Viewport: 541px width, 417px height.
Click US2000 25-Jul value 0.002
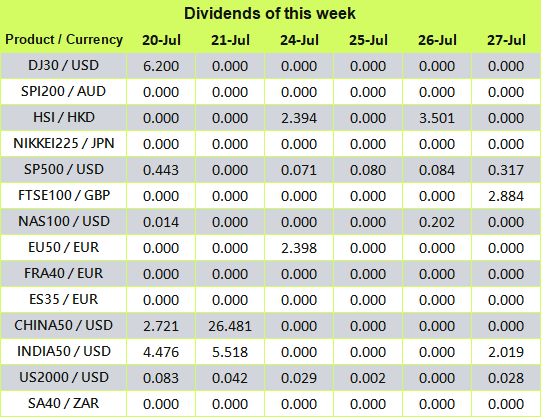coord(368,378)
